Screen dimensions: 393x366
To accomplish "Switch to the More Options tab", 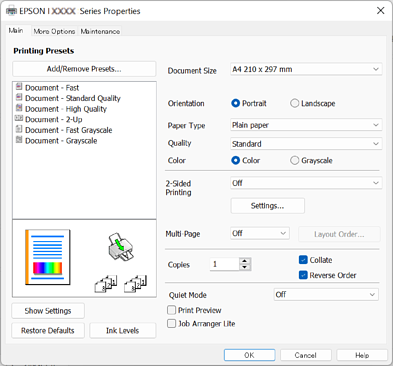I will 54,31.
